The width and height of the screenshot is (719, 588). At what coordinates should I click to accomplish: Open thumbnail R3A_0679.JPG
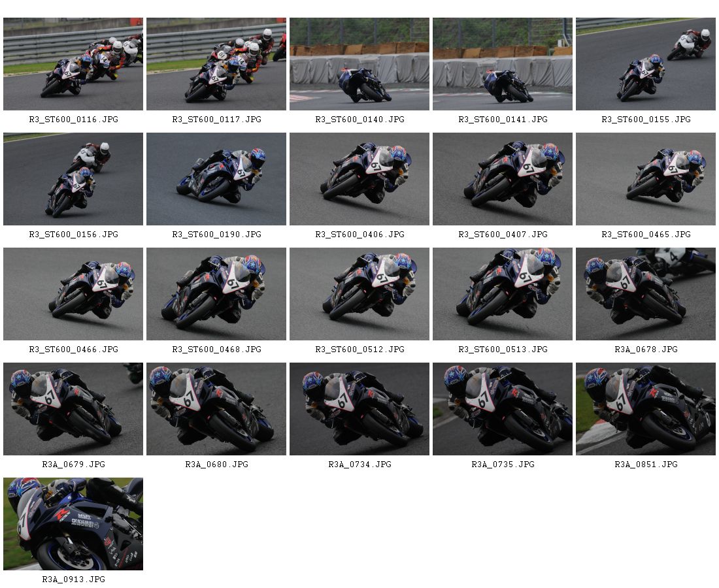coord(73,409)
